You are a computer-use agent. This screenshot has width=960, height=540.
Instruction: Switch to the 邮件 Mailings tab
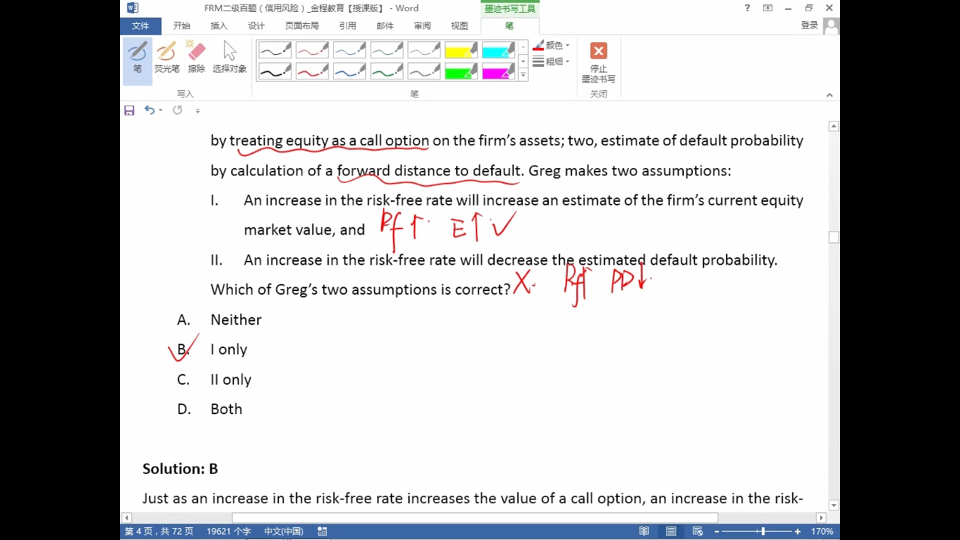(x=385, y=26)
